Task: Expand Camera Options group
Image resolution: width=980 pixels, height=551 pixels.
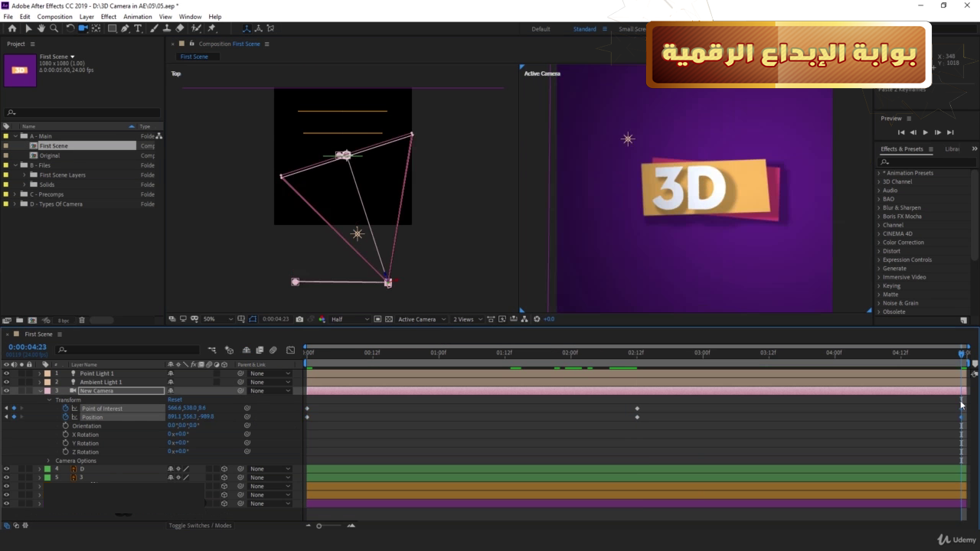Action: [x=50, y=461]
